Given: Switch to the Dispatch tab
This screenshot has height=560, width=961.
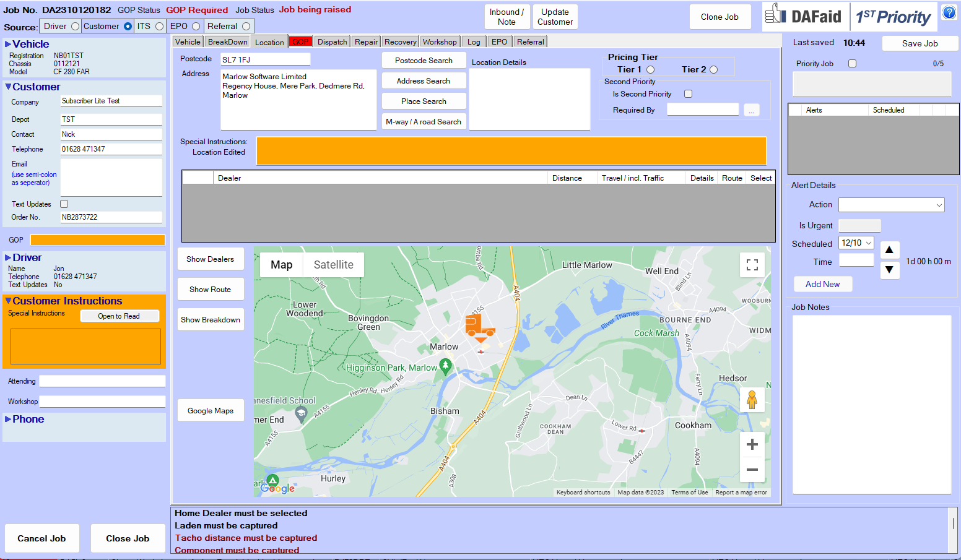Looking at the screenshot, I should [333, 42].
